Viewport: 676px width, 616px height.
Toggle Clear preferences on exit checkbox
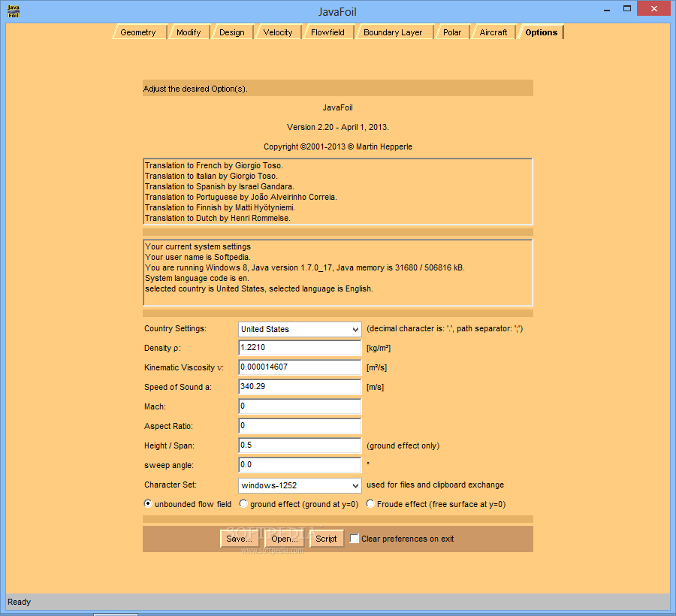pos(354,539)
